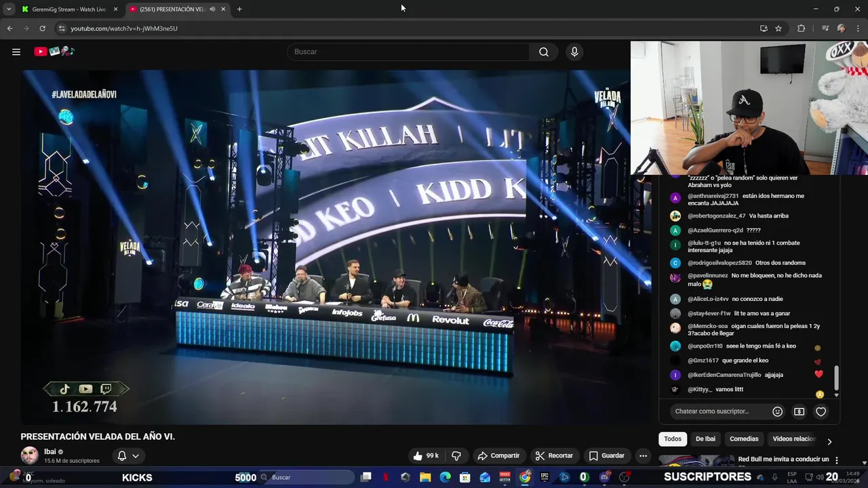
Task: Select the PRESENTACIÓN VELADA YouTube tab
Action: point(172,9)
